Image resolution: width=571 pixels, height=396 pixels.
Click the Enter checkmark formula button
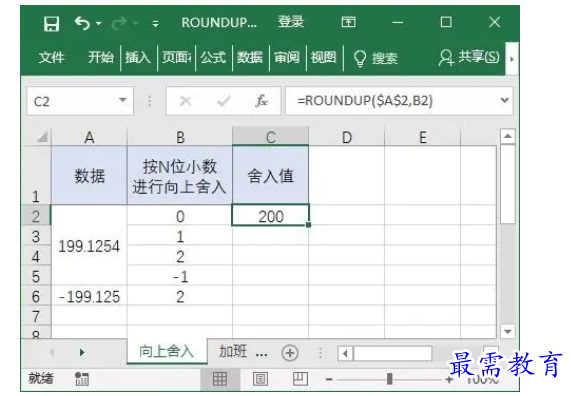pos(223,101)
